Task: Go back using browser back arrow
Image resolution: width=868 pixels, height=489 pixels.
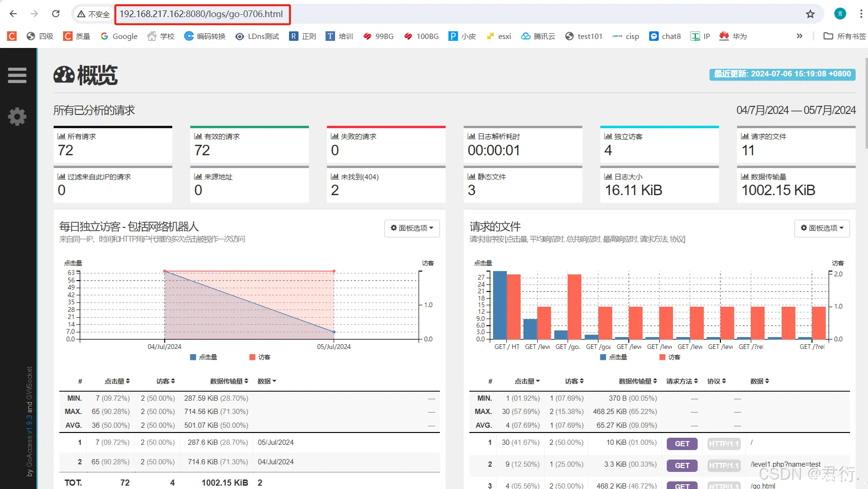Action: coord(13,14)
